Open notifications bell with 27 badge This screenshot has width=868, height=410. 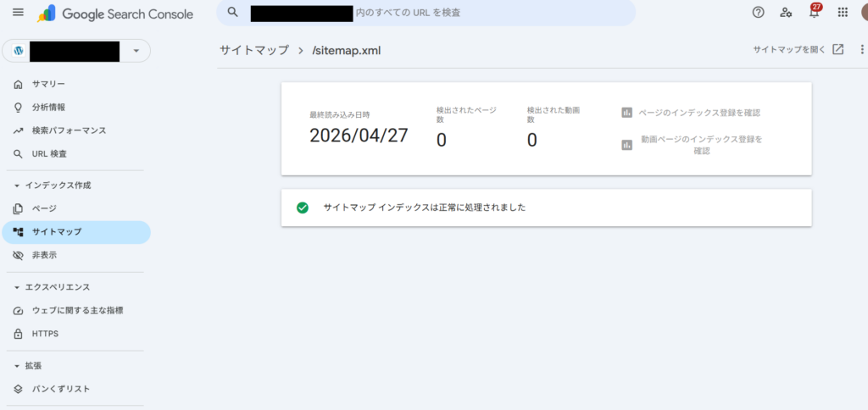click(814, 13)
